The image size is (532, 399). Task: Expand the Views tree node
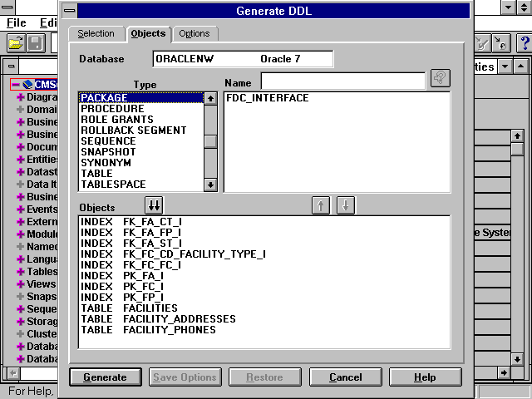tap(20, 284)
